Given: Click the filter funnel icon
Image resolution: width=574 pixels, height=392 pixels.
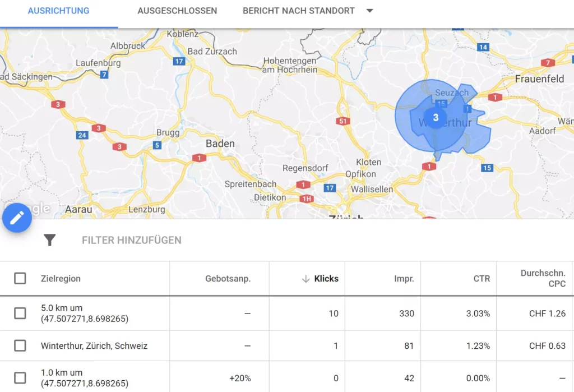Looking at the screenshot, I should (50, 240).
